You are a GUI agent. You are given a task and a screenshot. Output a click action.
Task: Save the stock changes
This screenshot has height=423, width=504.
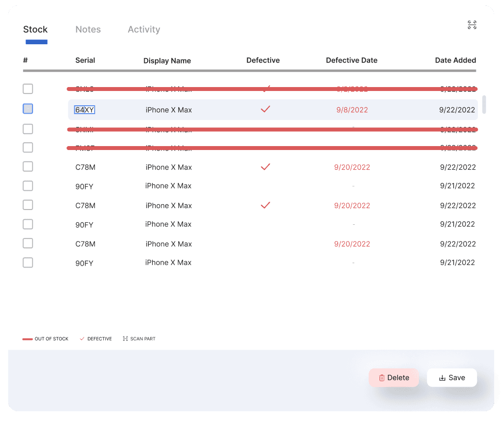pos(452,378)
